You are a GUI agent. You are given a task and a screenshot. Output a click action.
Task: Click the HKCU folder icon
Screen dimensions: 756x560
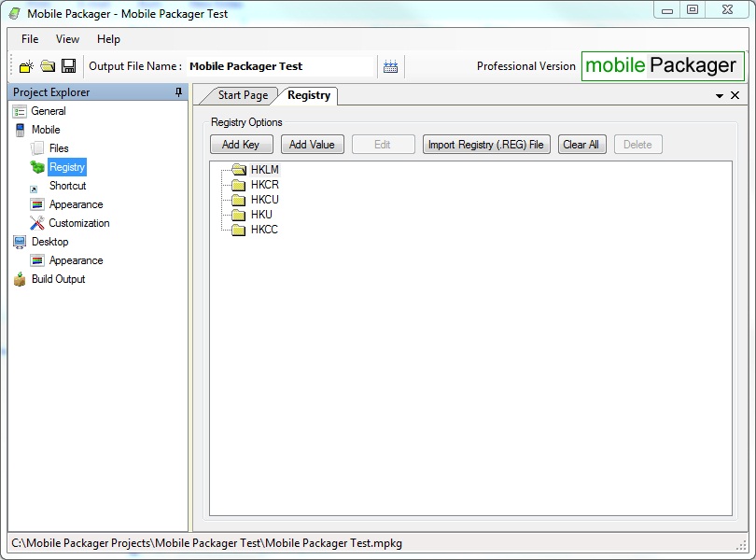pyautogui.click(x=238, y=200)
